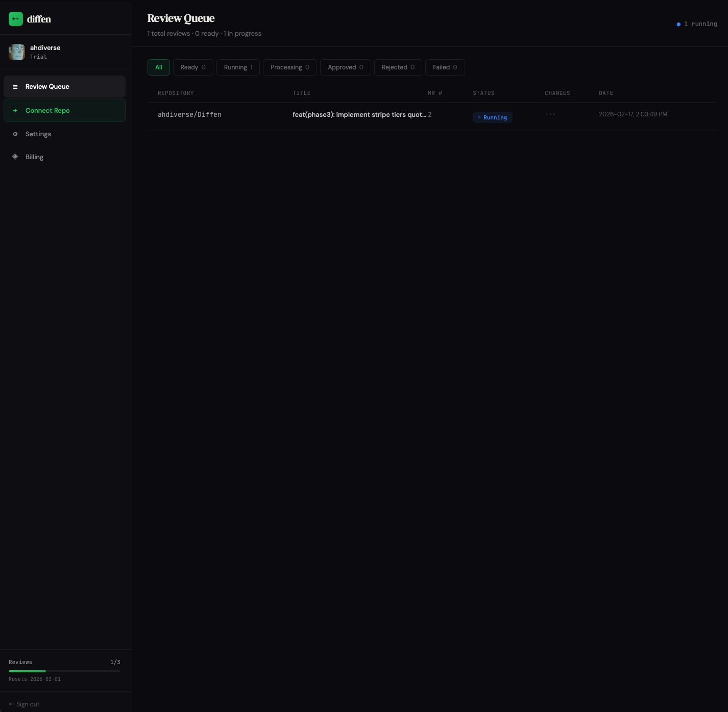Select the All filter
This screenshot has height=712, width=728.
coord(158,67)
